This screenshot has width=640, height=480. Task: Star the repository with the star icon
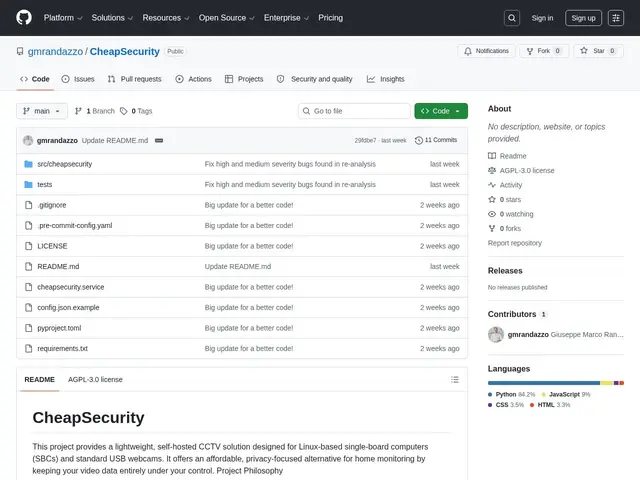(584, 51)
